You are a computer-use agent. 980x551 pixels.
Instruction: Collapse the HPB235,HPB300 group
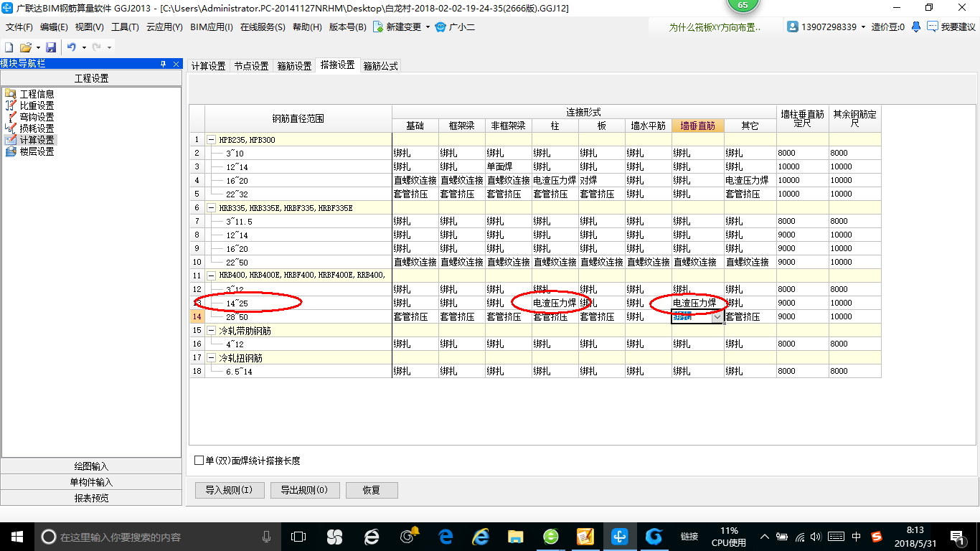(212, 140)
